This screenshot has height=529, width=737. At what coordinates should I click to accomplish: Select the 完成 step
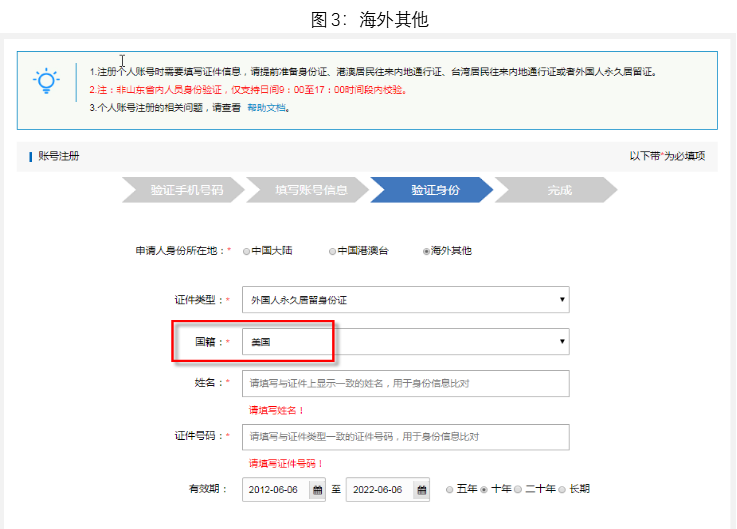[x=559, y=190]
